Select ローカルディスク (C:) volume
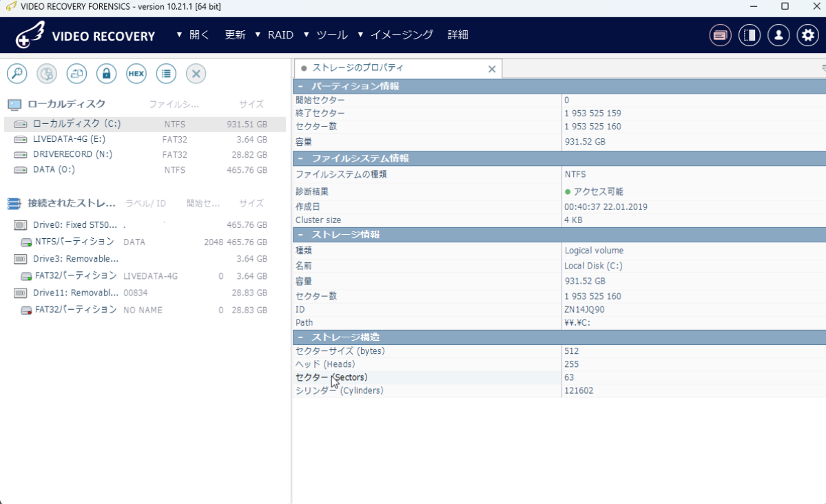This screenshot has width=826, height=504. pyautogui.click(x=145, y=125)
